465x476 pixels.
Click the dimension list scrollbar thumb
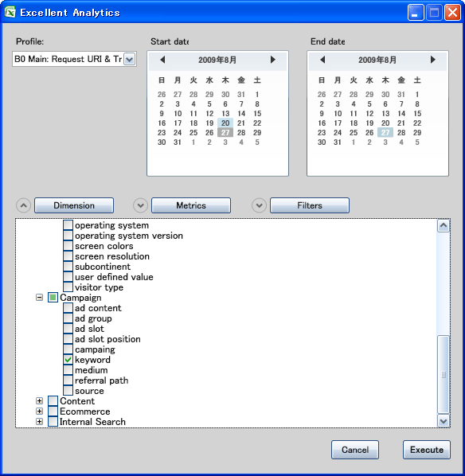444,374
